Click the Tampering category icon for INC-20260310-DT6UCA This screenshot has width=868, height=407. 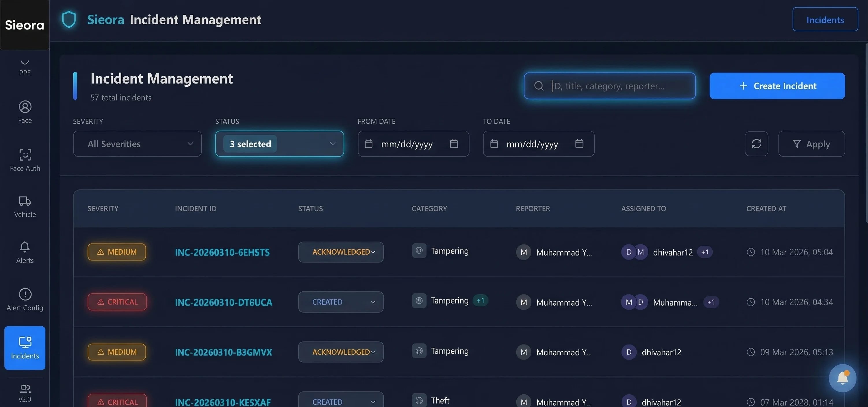[x=419, y=300]
